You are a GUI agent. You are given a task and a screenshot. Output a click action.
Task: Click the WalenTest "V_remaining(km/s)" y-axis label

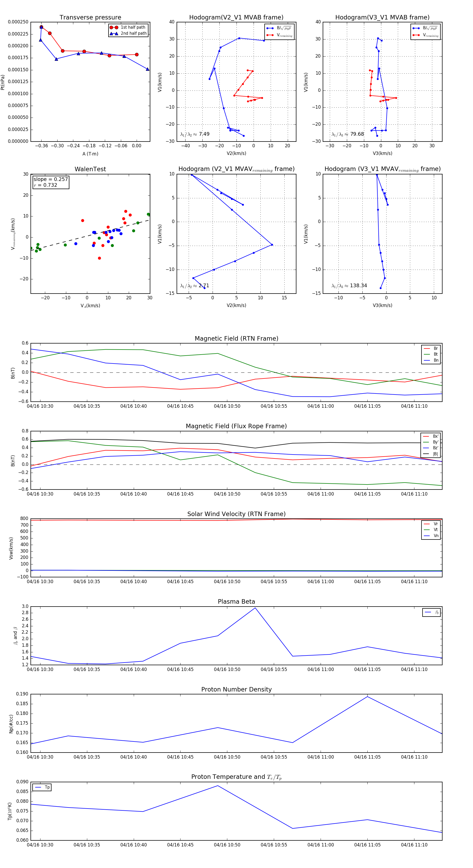coord(13,234)
